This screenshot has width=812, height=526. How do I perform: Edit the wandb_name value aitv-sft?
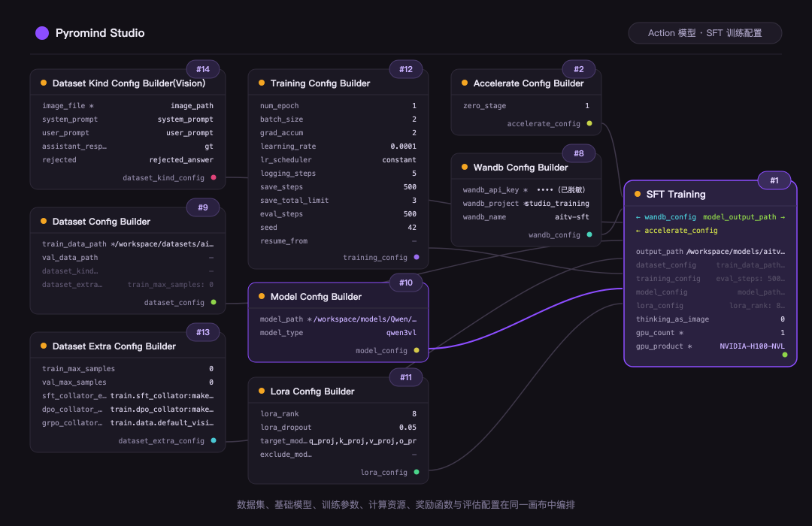[571, 217]
